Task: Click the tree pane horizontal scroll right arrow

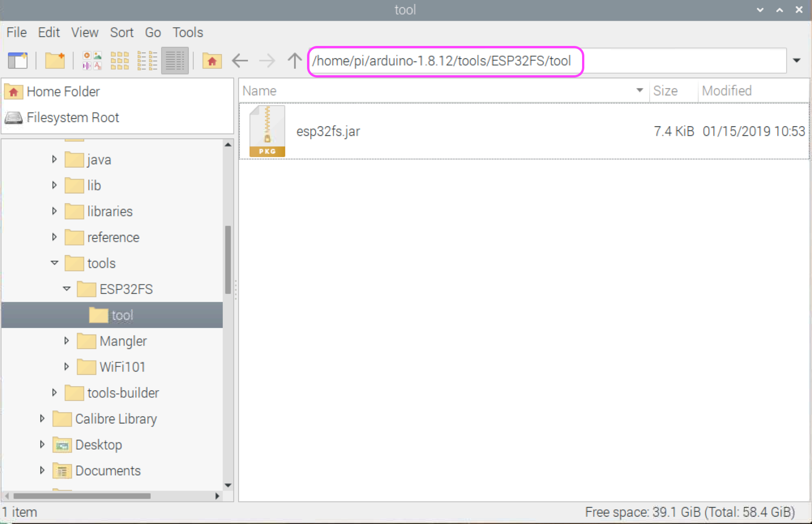Action: 217,496
